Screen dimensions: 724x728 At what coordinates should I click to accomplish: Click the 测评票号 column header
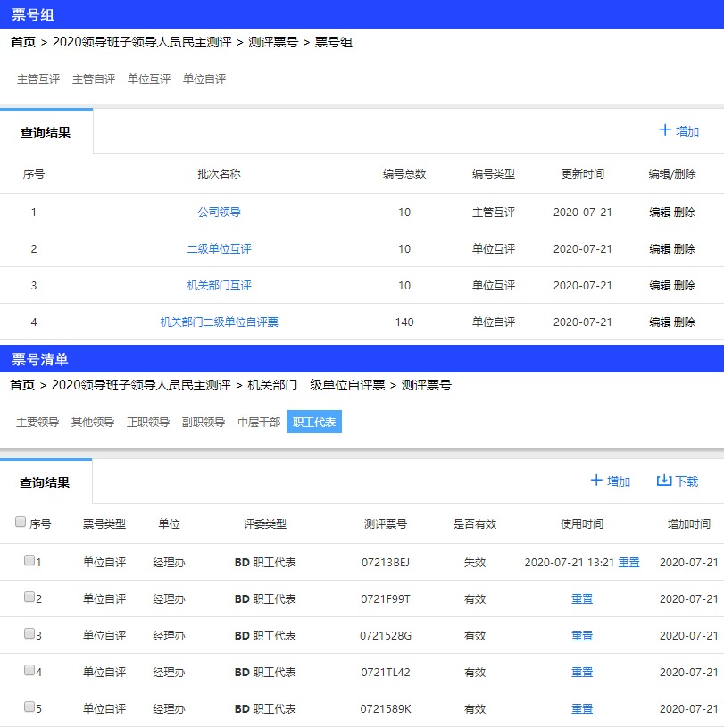point(385,524)
